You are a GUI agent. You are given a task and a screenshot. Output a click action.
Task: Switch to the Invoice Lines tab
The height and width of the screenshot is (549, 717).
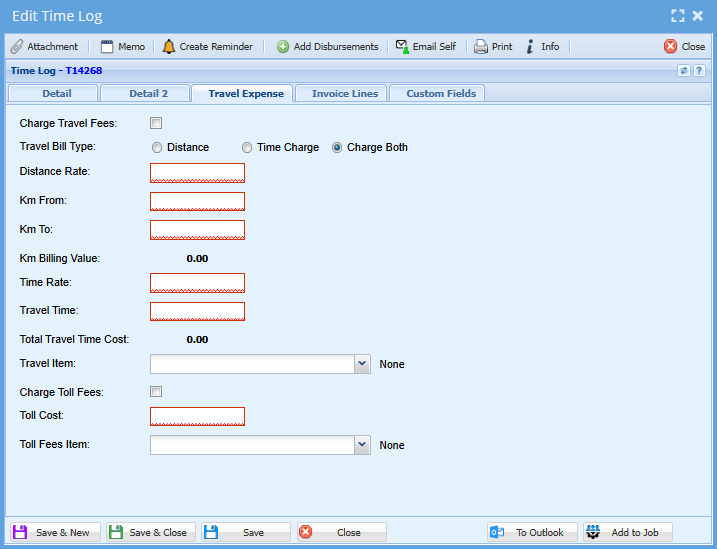tap(344, 93)
